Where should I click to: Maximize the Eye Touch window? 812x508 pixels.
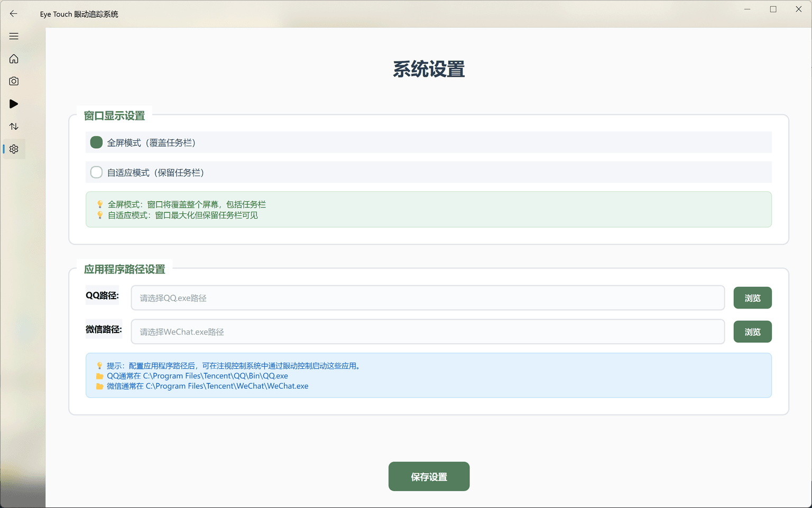773,9
